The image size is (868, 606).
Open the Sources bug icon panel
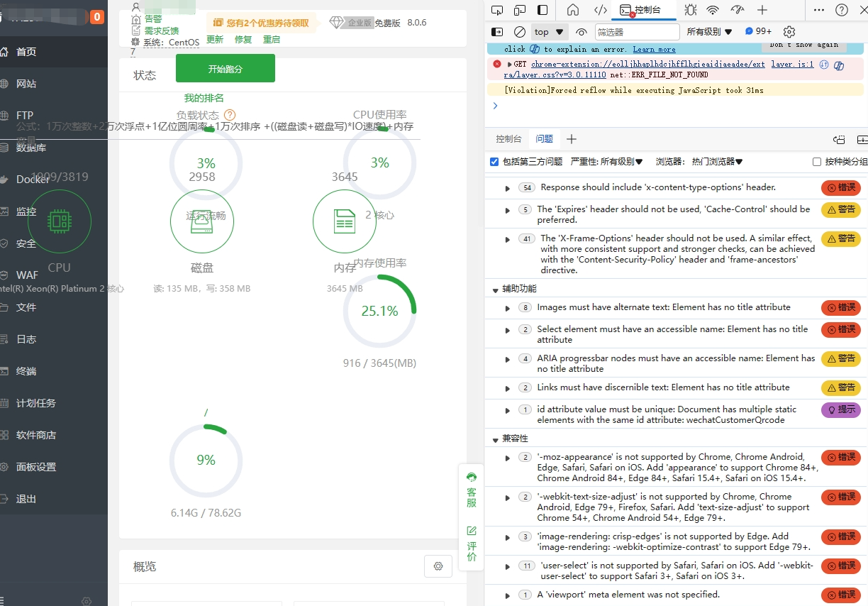[x=690, y=10]
